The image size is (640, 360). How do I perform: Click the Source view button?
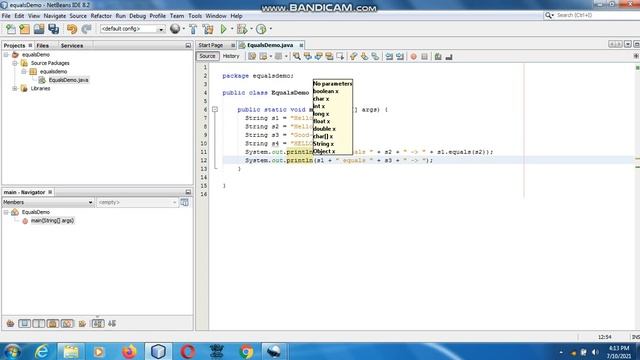[207, 56]
